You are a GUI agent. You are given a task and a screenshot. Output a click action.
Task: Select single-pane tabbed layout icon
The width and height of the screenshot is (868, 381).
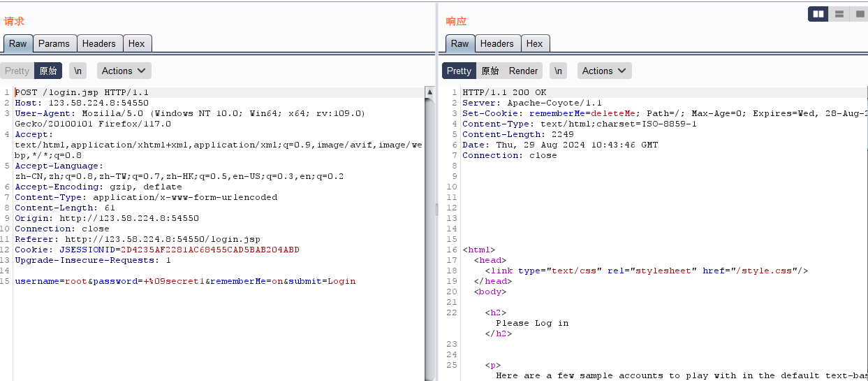(x=859, y=14)
